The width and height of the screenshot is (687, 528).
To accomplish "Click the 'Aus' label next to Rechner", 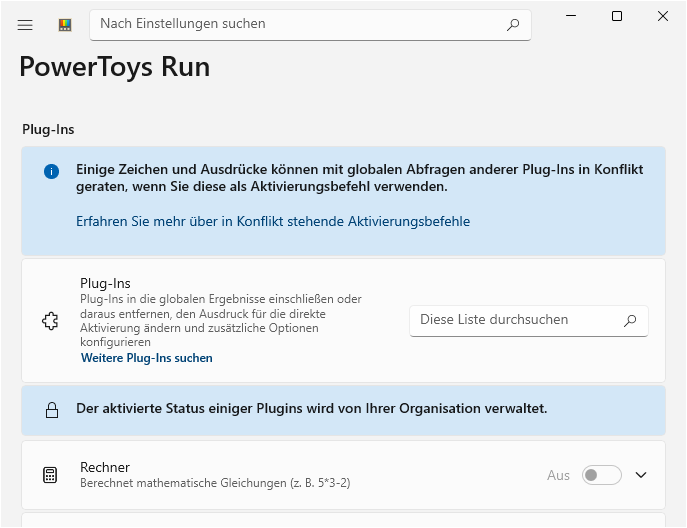I will point(558,475).
